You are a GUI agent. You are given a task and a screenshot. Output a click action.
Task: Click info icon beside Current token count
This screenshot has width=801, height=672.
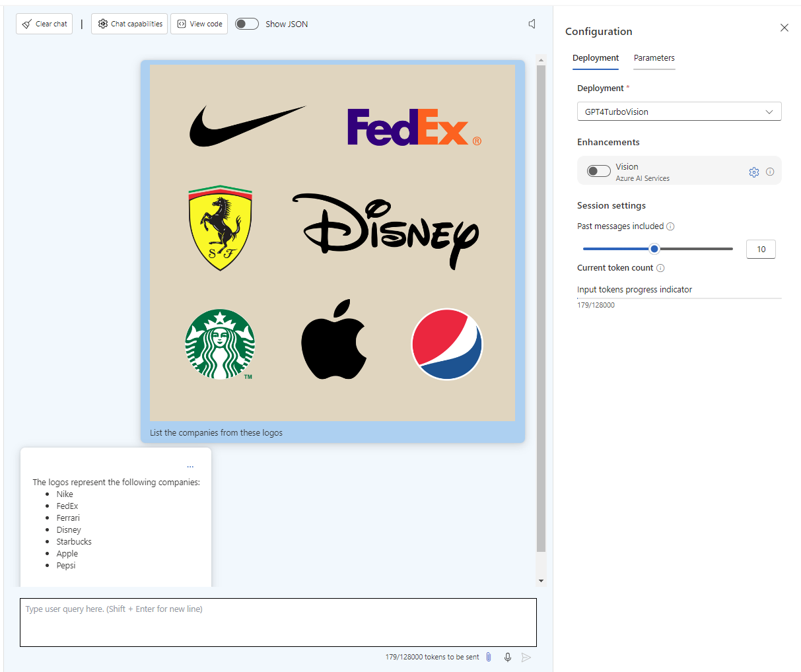[660, 268]
